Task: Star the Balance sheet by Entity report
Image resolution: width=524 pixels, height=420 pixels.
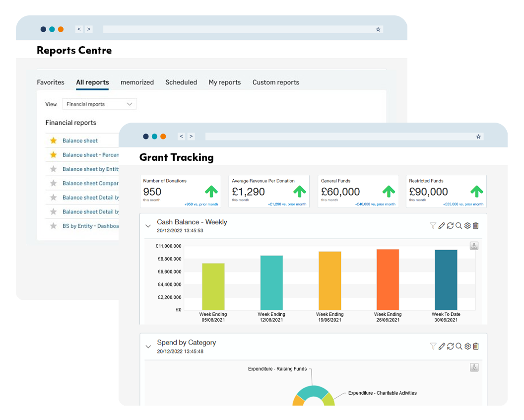Action: click(54, 169)
